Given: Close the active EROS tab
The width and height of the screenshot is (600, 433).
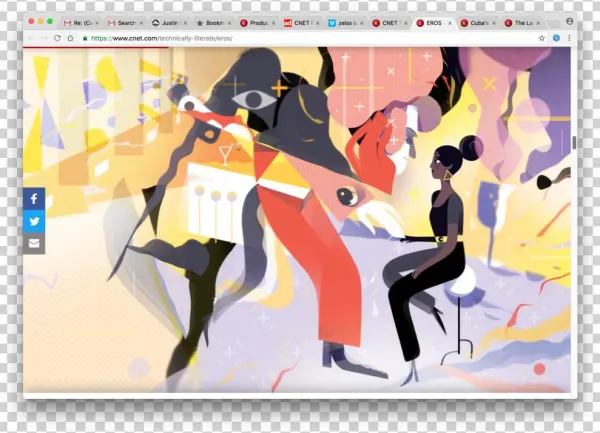Looking at the screenshot, I should 449,21.
